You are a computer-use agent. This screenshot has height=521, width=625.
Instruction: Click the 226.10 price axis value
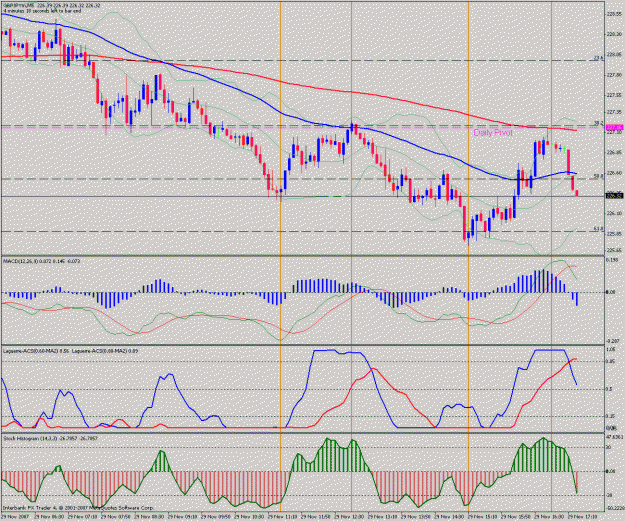pyautogui.click(x=614, y=214)
